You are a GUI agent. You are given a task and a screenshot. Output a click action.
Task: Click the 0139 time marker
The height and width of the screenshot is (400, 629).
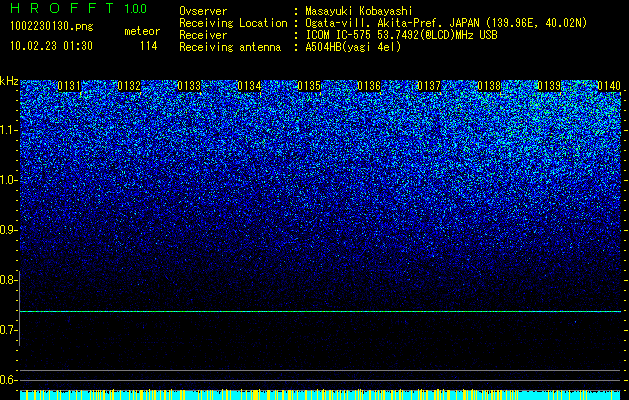tap(549, 86)
